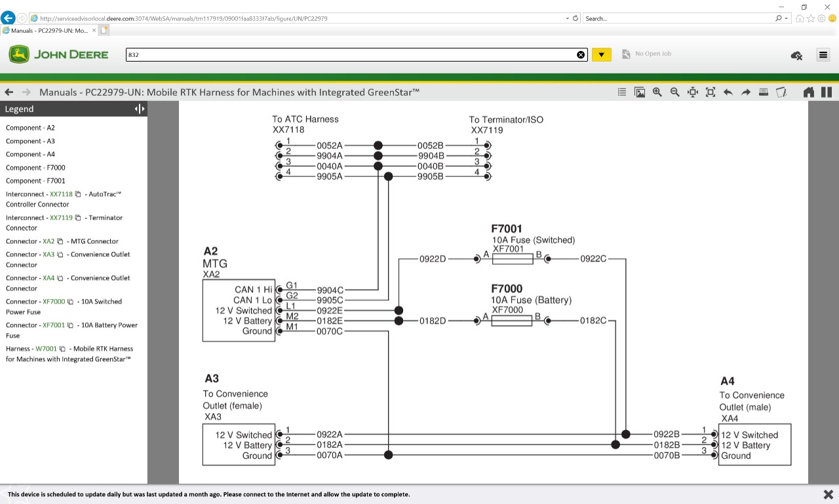Open the figure thumbnails view
Image resolution: width=839 pixels, height=504 pixels.
pyautogui.click(x=639, y=92)
